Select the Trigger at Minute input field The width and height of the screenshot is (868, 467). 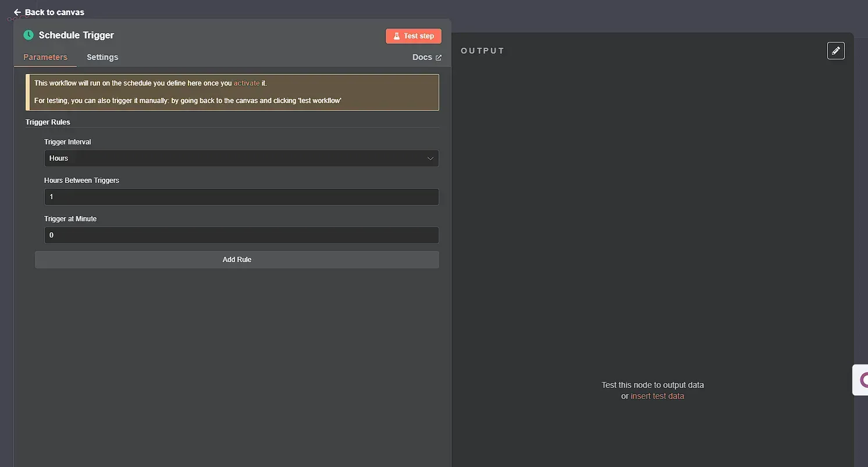(241, 235)
